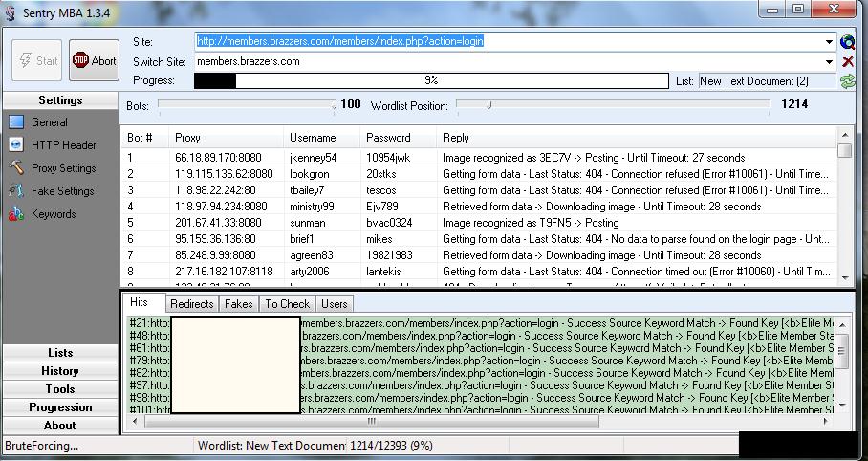
Task: Switch to the Redirects tab
Action: click(191, 303)
